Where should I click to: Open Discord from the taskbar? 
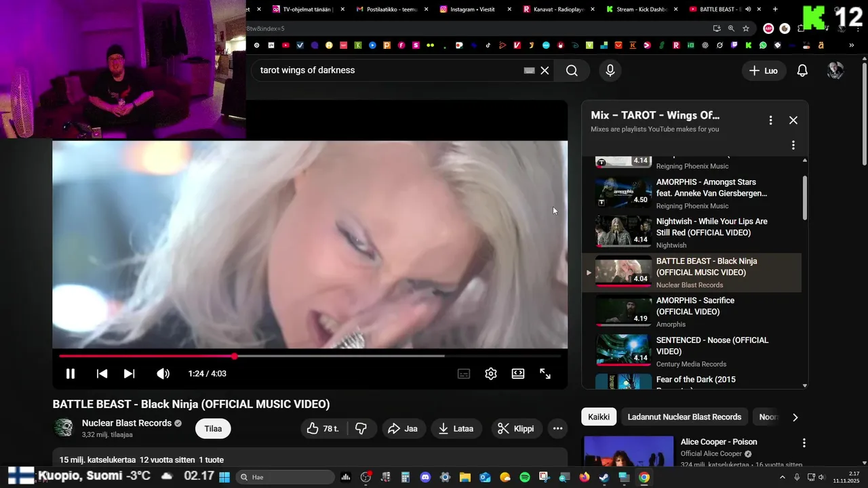click(425, 477)
